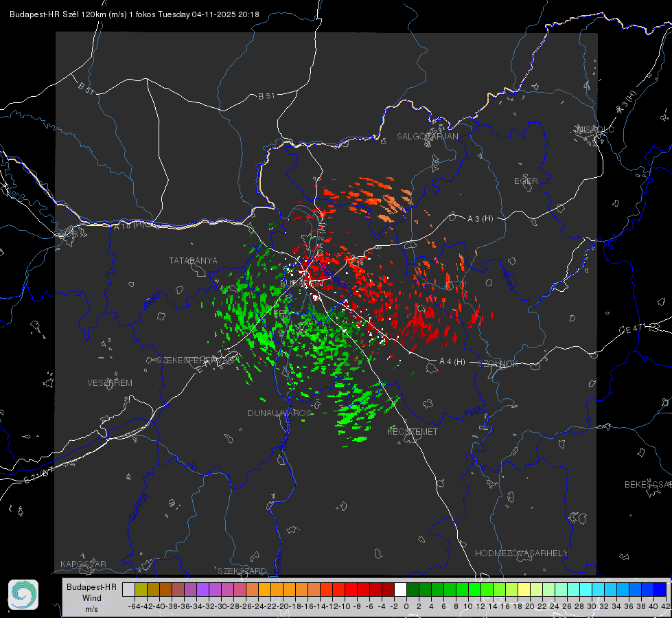Image resolution: width=672 pixels, height=618 pixels.
Task: Choose the brown swatch between -40 and -38
Action: pos(165,589)
